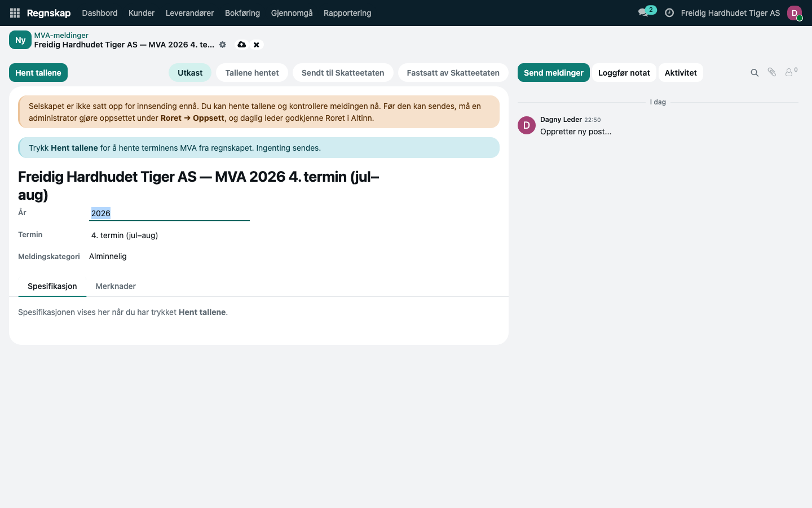Open the Meldingskategori selection field
This screenshot has height=508, width=812.
tap(108, 256)
